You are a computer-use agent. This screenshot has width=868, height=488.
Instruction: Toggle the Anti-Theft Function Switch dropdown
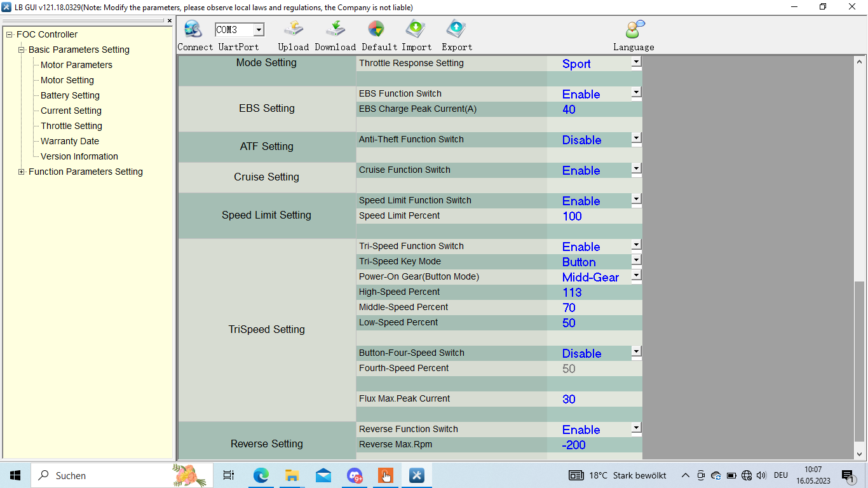coord(636,139)
